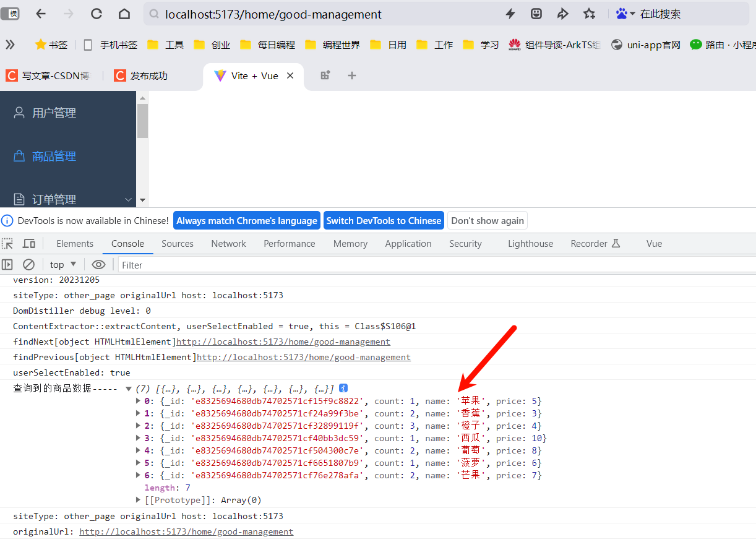Image resolution: width=756 pixels, height=542 pixels.
Task: Open the originalUrl good-management link
Action: tap(186, 531)
